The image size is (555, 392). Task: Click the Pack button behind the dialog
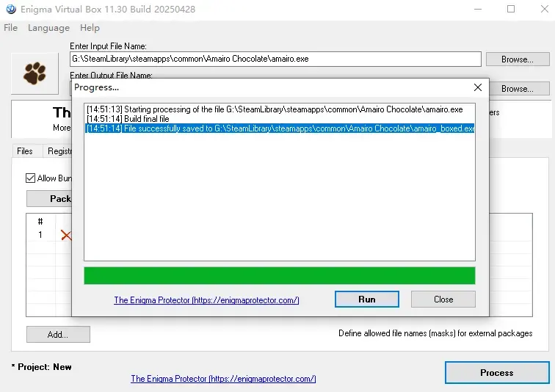pyautogui.click(x=49, y=198)
